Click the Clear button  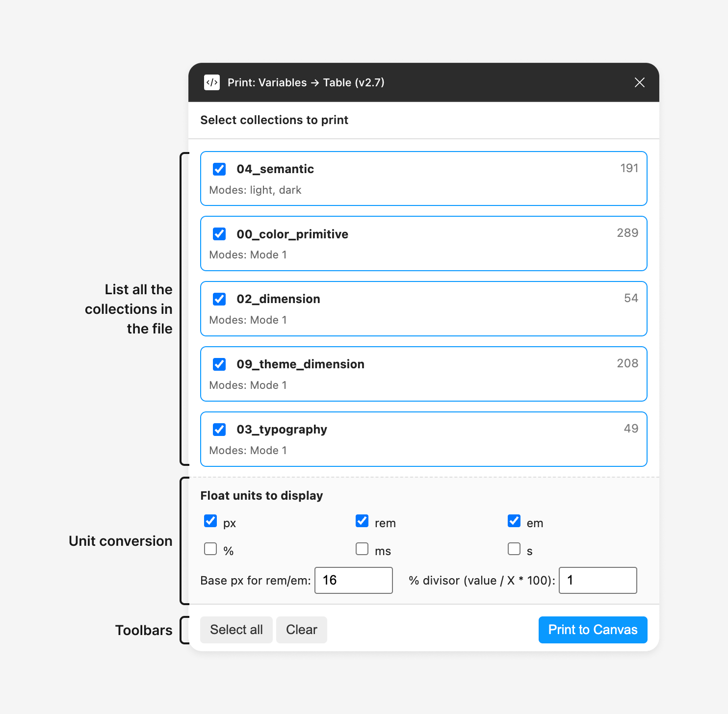tap(301, 630)
